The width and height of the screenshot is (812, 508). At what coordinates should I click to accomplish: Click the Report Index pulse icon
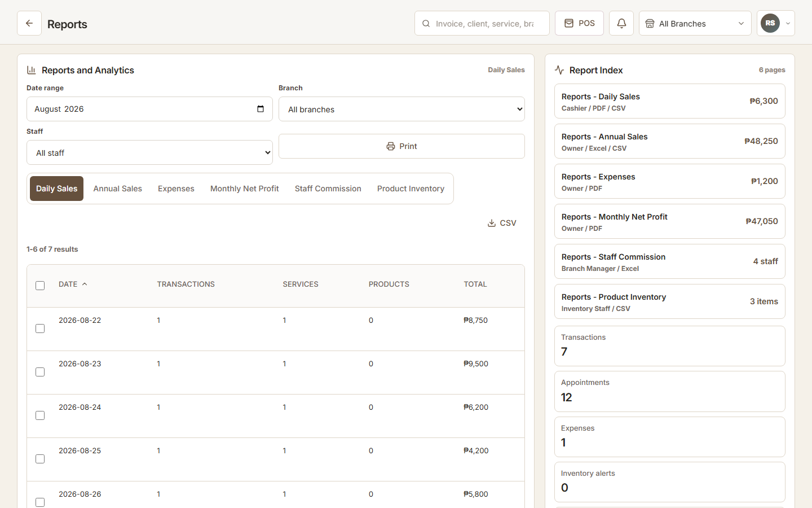click(x=559, y=70)
